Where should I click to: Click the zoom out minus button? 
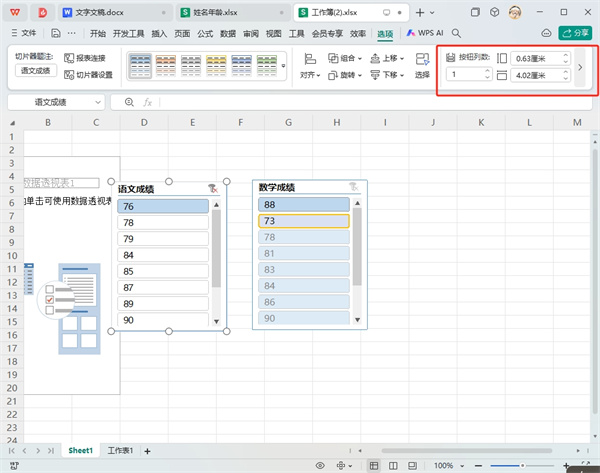click(x=478, y=465)
